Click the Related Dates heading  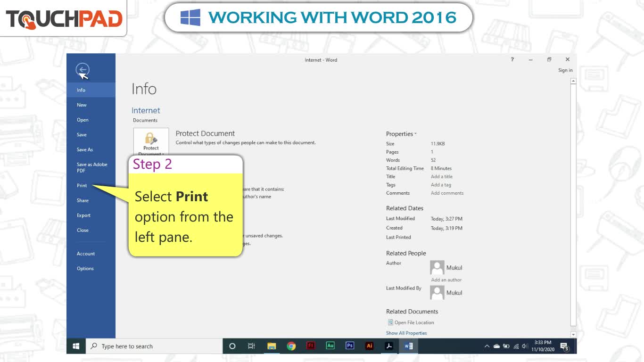405,208
